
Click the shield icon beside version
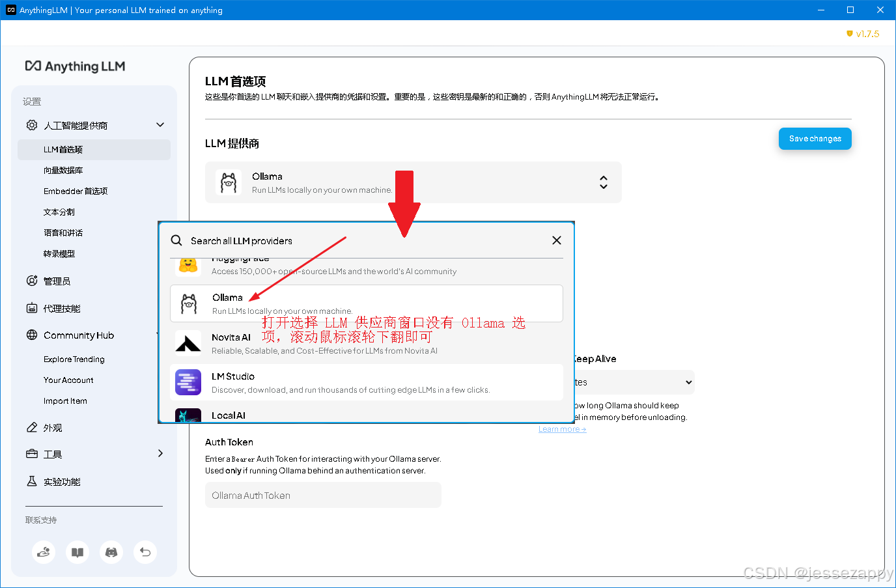tap(849, 34)
